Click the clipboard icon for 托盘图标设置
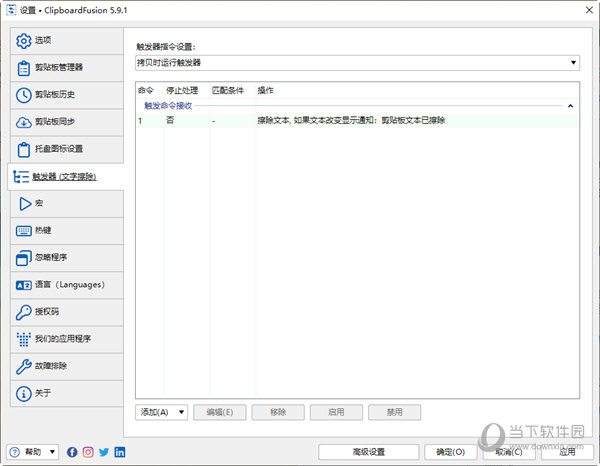This screenshot has width=600, height=466. (x=23, y=149)
